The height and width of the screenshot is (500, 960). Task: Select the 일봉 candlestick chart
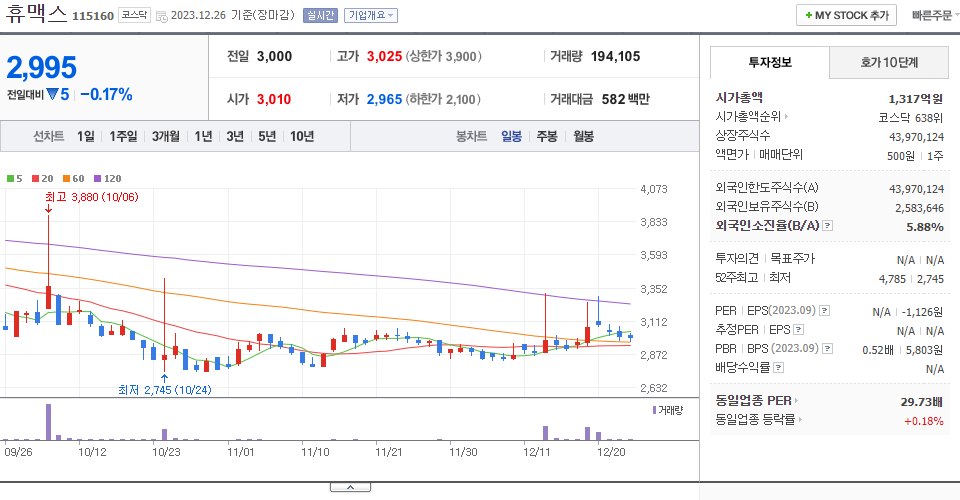511,136
